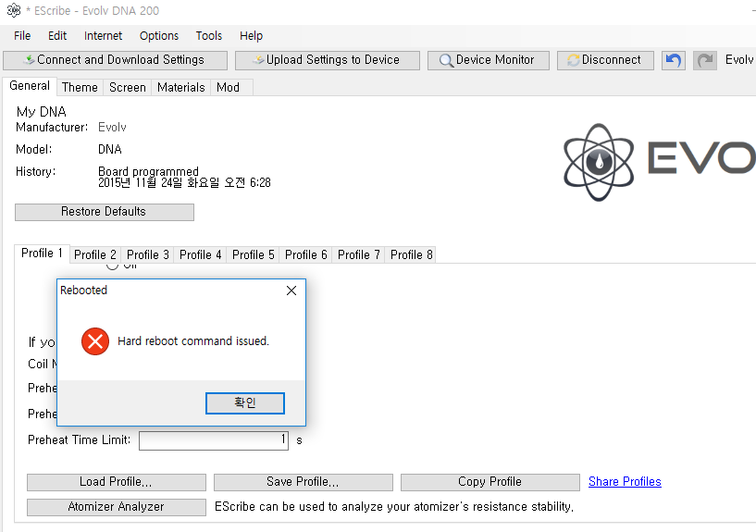Select the Profile 8 tab
The width and height of the screenshot is (756, 532).
pos(411,255)
